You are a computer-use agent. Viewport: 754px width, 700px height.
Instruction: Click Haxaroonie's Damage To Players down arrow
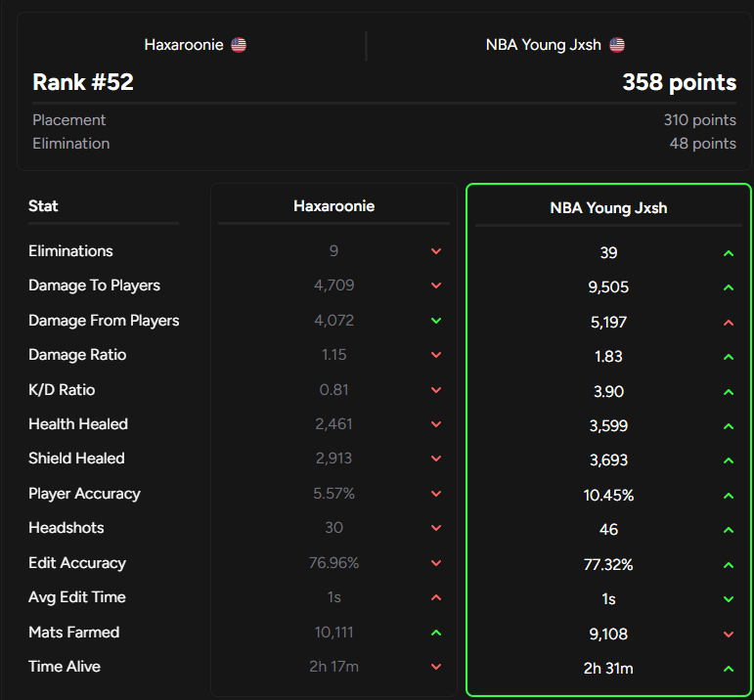tap(436, 285)
